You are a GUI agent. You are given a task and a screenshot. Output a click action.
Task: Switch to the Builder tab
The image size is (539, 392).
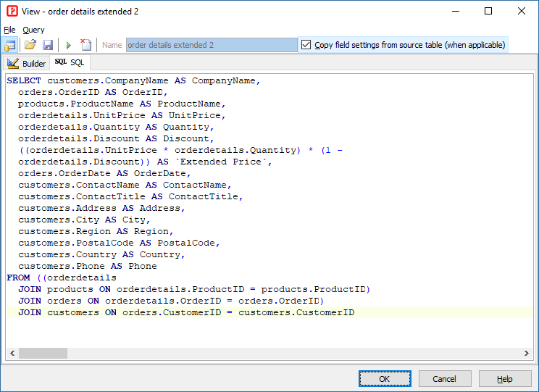pos(27,63)
